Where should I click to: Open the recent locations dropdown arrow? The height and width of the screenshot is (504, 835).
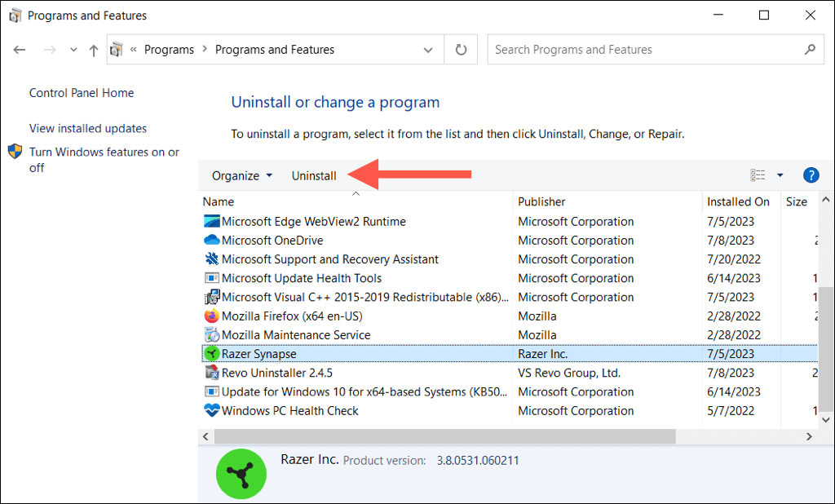coord(73,50)
